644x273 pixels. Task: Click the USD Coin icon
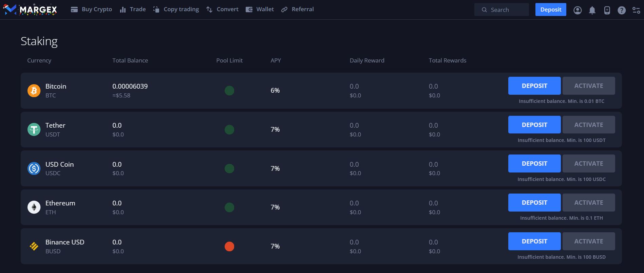(34, 168)
